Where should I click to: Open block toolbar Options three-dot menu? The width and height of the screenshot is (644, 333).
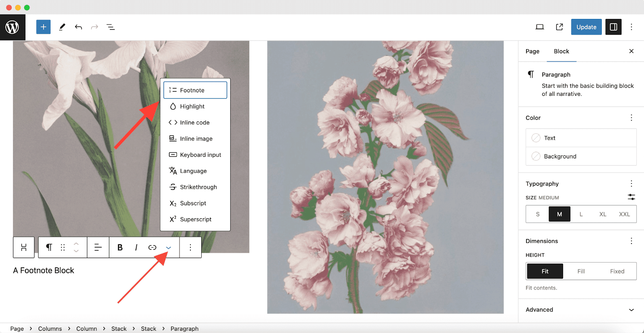190,247
